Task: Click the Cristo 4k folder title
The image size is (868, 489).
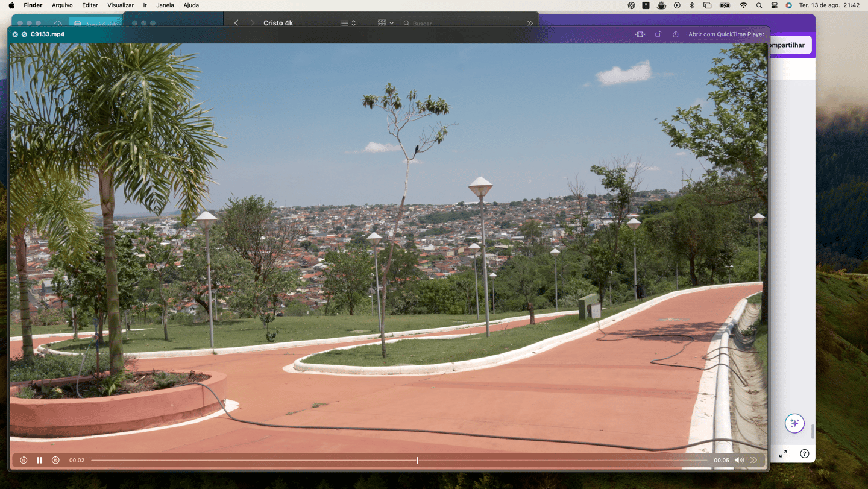Action: [x=278, y=23]
